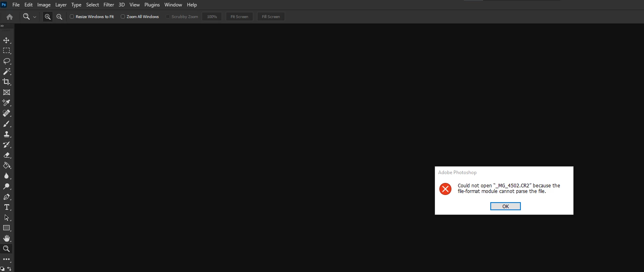Click the Home icon in options bar
644x272 pixels.
point(10,16)
